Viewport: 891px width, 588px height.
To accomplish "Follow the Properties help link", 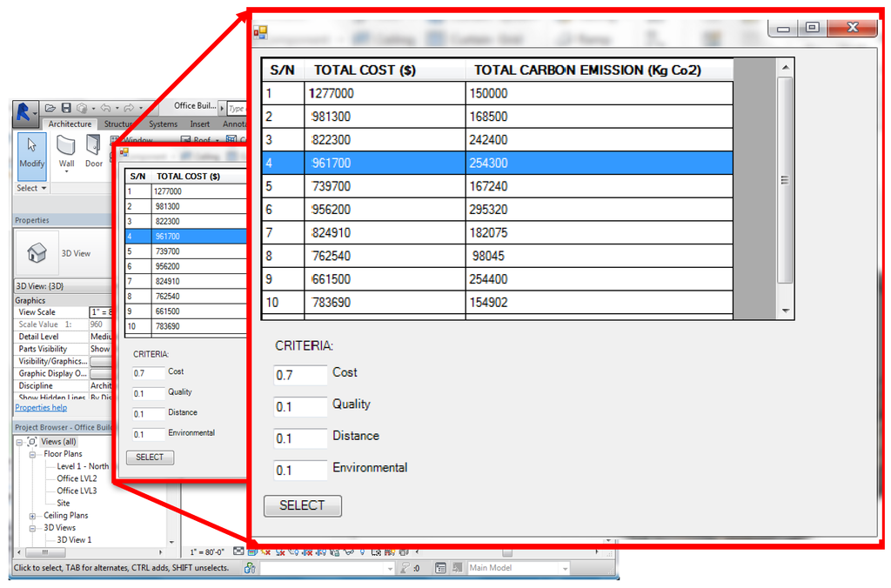I will click(x=41, y=408).
